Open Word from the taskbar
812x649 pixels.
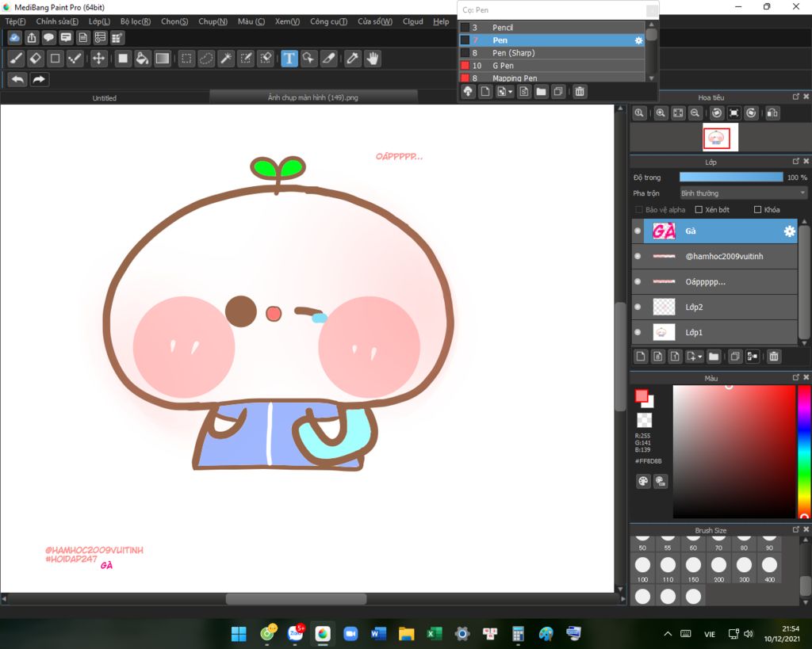[x=378, y=633]
